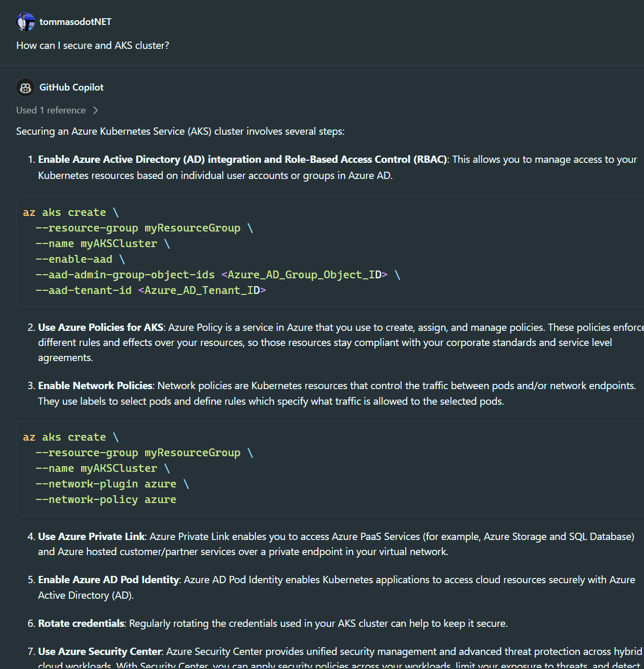
Task: Expand the Used 1 reference chevron
Action: pos(96,110)
